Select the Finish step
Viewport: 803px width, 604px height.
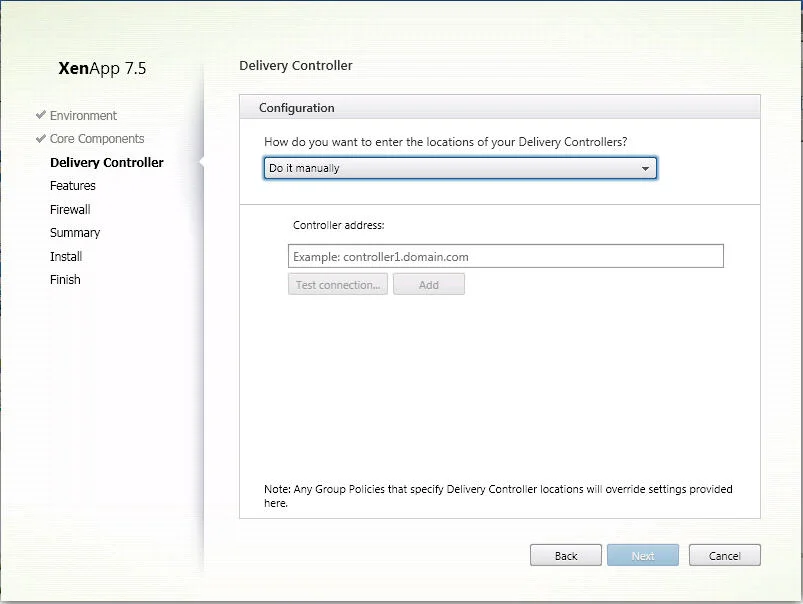click(x=65, y=280)
